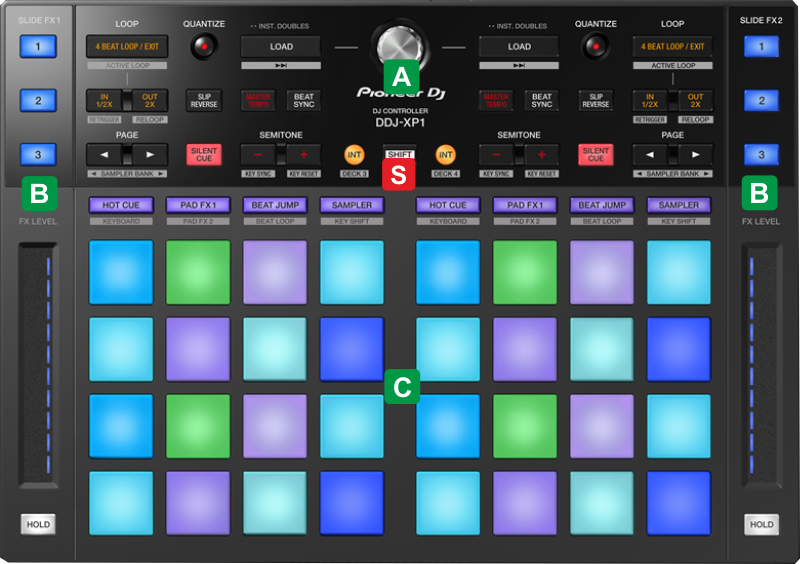Toggle the right deck QUANTIZE button

[595, 46]
